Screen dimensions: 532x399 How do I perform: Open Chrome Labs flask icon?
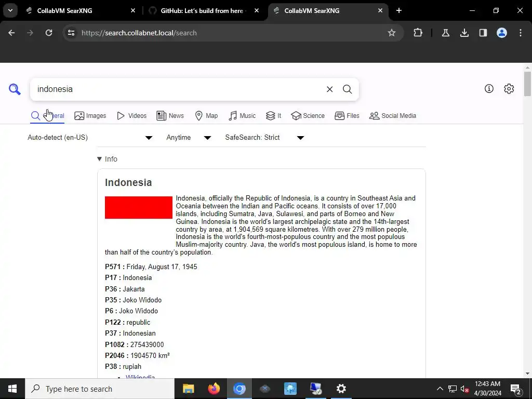[445, 33]
